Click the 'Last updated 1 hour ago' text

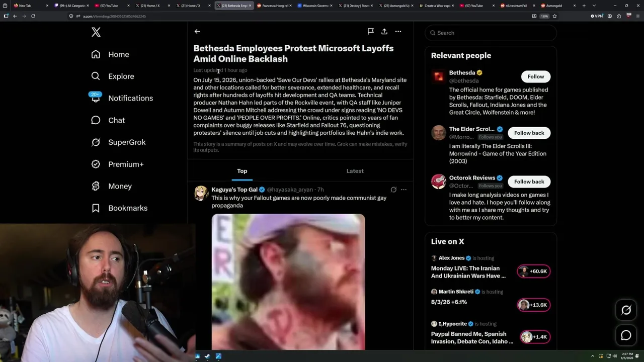(220, 70)
